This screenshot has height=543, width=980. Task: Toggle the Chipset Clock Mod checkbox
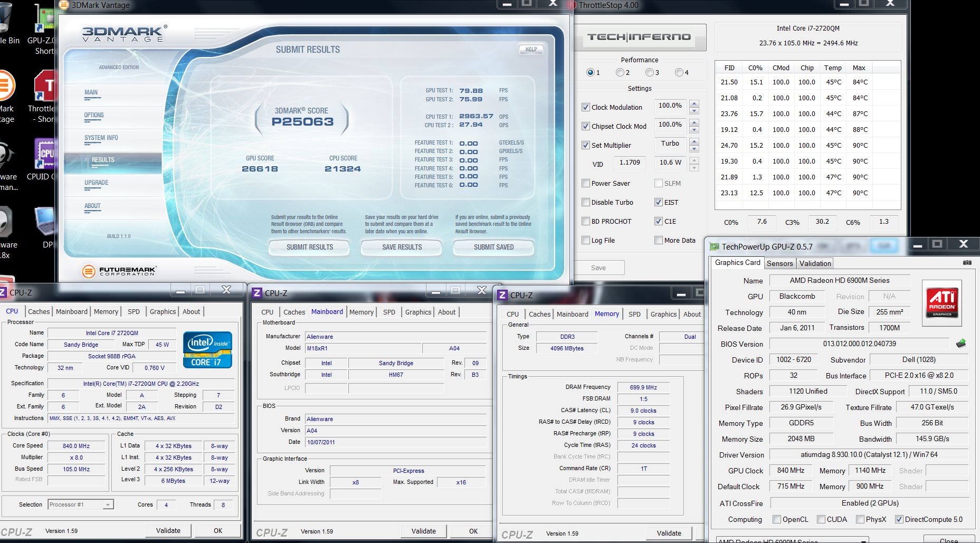(x=586, y=126)
